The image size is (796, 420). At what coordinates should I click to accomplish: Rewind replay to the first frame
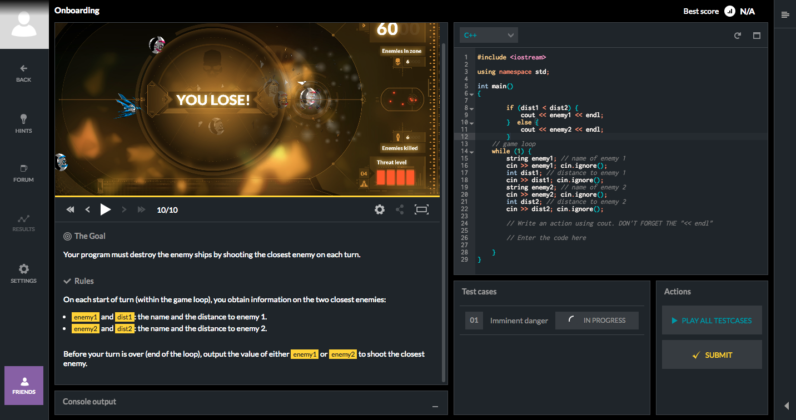point(70,210)
